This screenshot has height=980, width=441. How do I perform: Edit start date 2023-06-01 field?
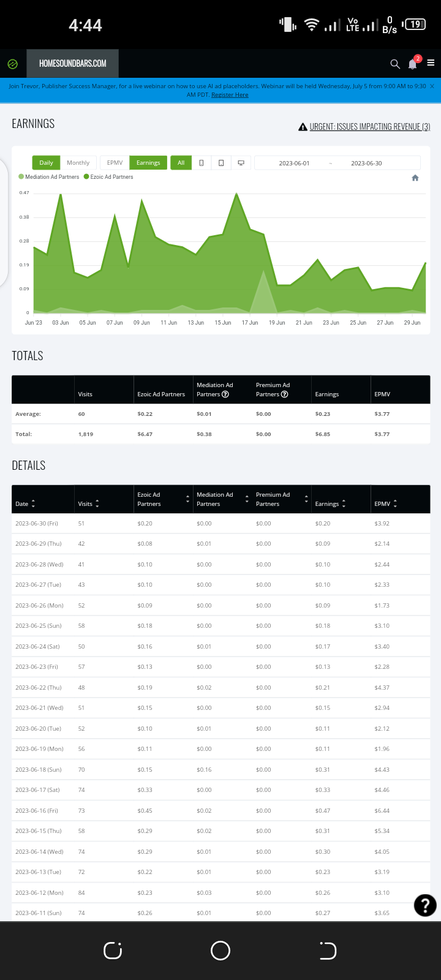tap(294, 164)
